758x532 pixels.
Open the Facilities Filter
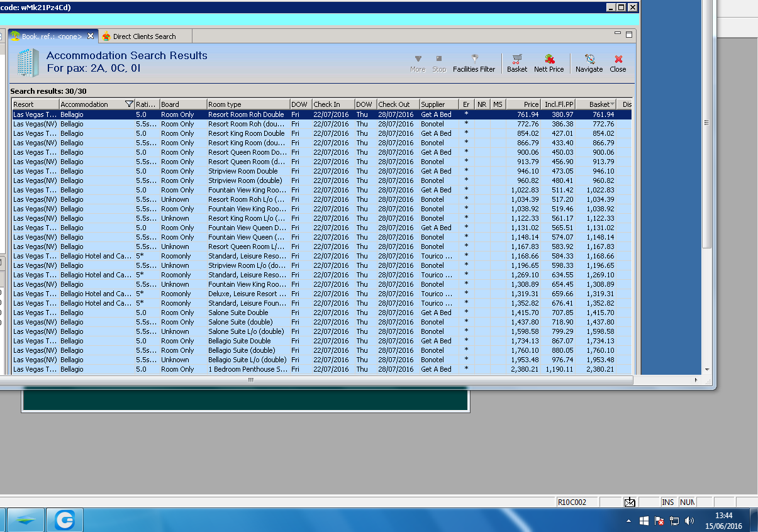[x=474, y=63]
